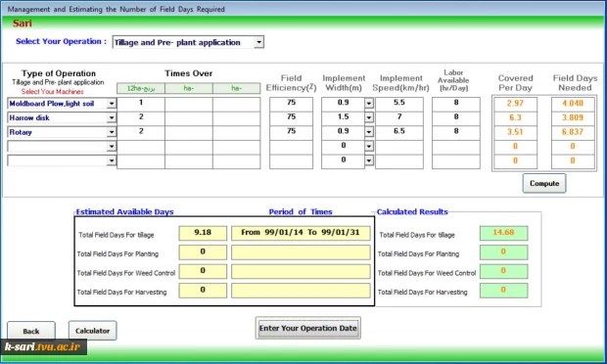Click estimated harvesting days value field
This screenshot has height=364, width=607.
tap(203, 291)
